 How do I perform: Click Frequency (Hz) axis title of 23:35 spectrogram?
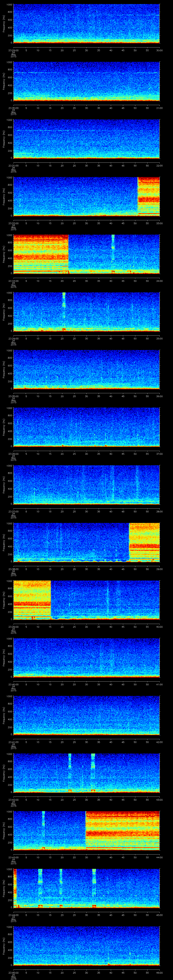tap(4, 369)
